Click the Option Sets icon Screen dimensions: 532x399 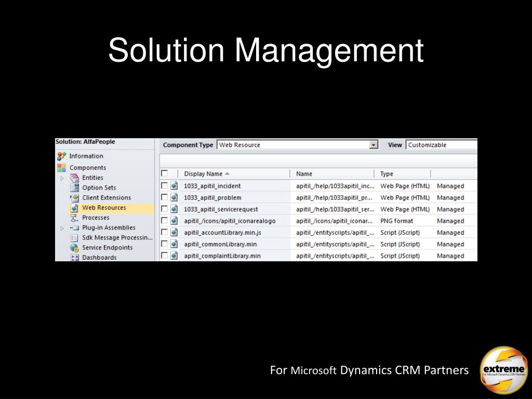tap(74, 188)
